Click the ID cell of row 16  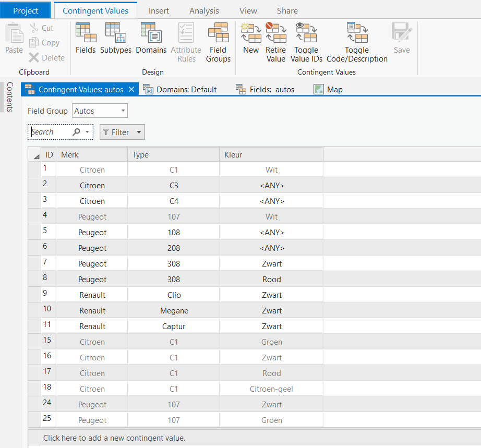tap(49, 357)
